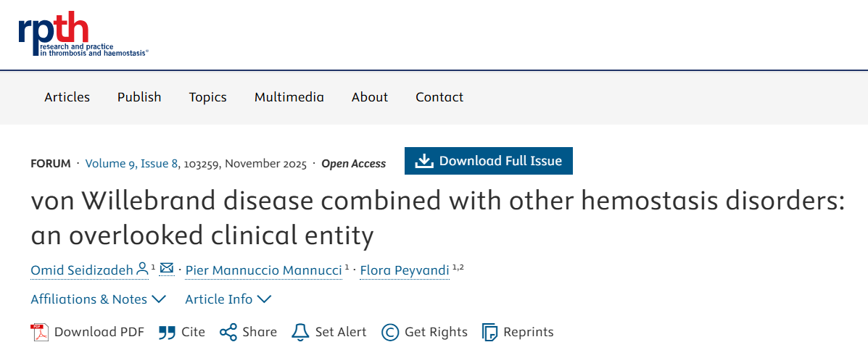This screenshot has width=868, height=350.
Task: Open the Volume 9, Issue 8 link
Action: click(x=132, y=163)
